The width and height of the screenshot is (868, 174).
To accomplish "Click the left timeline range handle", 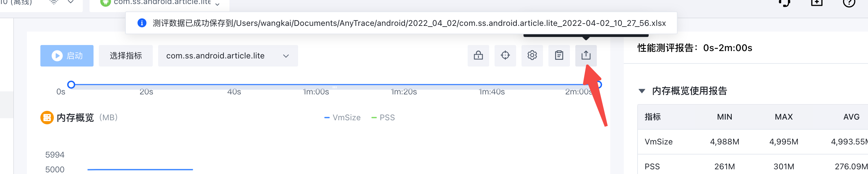I will [71, 84].
